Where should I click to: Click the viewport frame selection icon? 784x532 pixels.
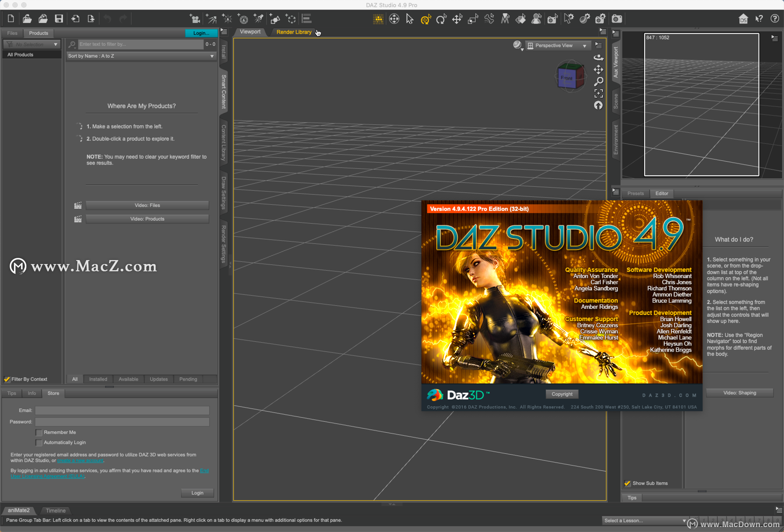(x=599, y=93)
